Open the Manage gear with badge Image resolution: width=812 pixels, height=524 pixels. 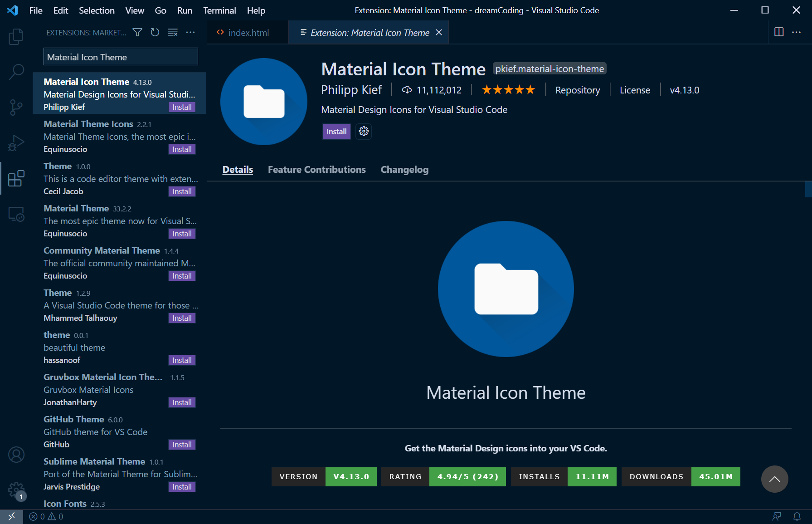16,490
